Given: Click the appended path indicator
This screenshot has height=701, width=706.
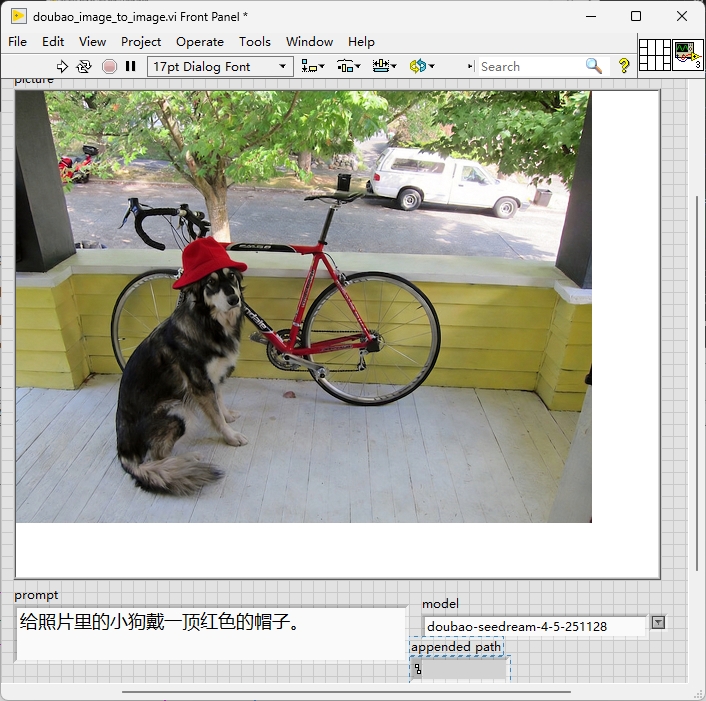Looking at the screenshot, I should point(460,669).
